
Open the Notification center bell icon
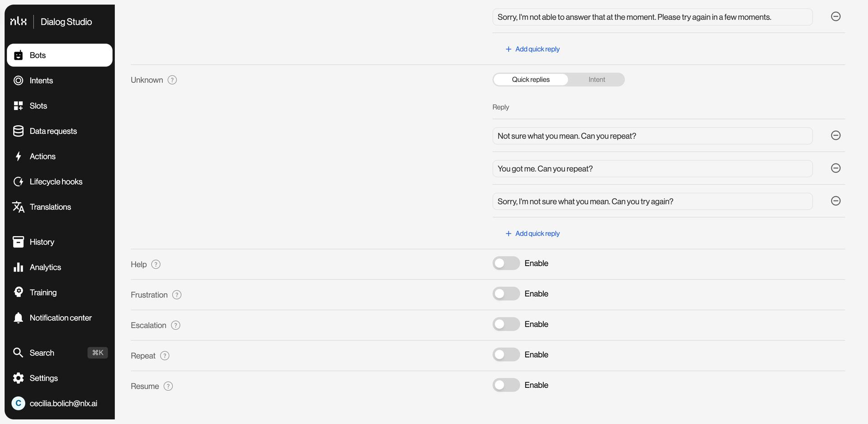click(x=18, y=318)
